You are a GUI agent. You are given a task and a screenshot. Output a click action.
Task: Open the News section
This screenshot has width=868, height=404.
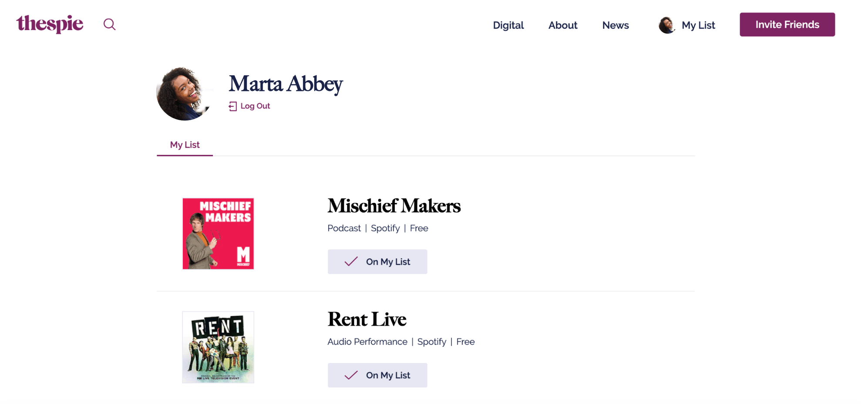coord(615,25)
